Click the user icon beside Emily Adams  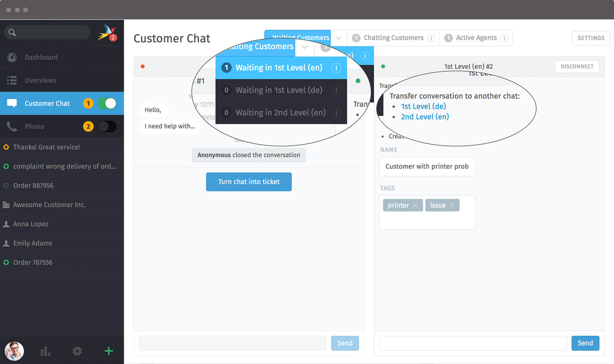6,243
